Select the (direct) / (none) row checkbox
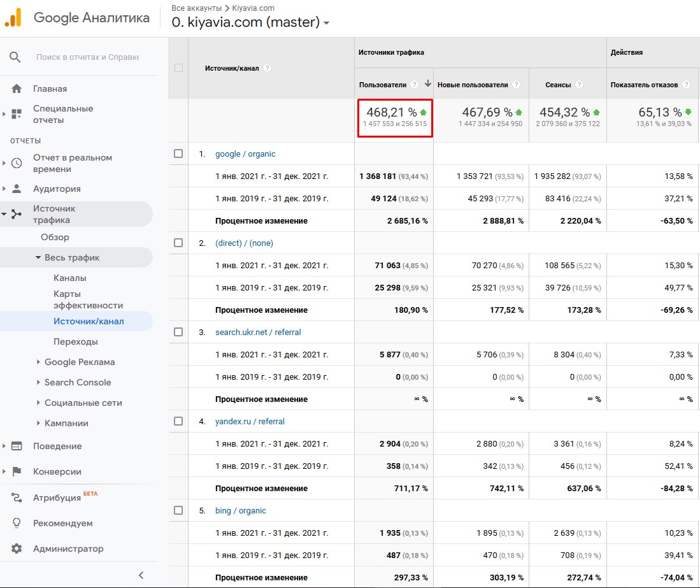 178,243
